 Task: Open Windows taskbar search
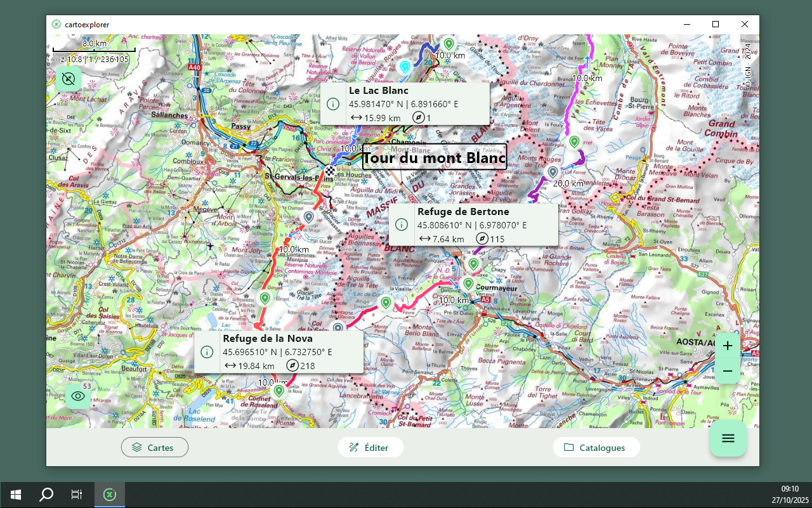(x=46, y=495)
